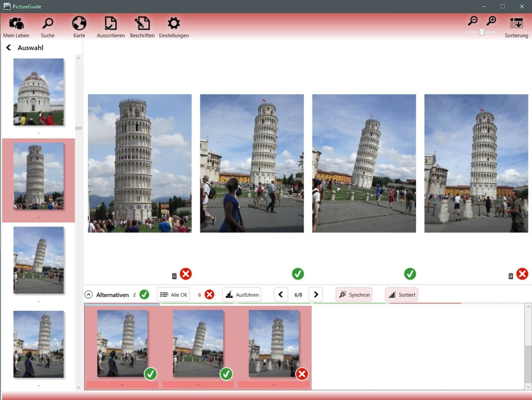Toggle red reject mark under fourth large photo
Viewport: 532px width, 400px height.
[x=522, y=274]
